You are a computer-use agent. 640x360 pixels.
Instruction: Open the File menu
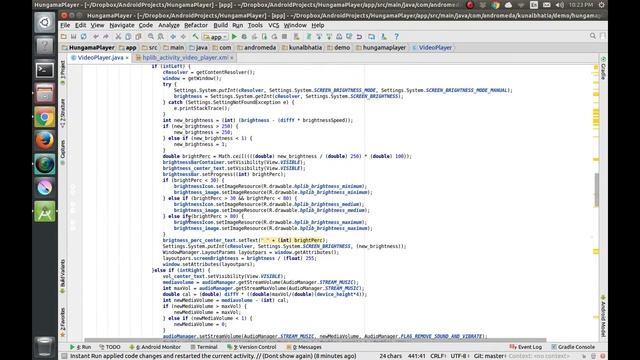tap(65, 25)
